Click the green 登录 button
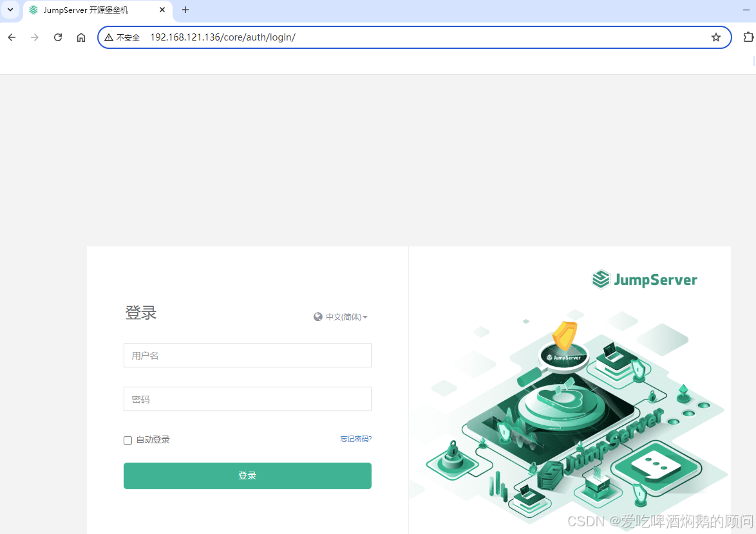Image resolution: width=756 pixels, height=534 pixels. [247, 475]
